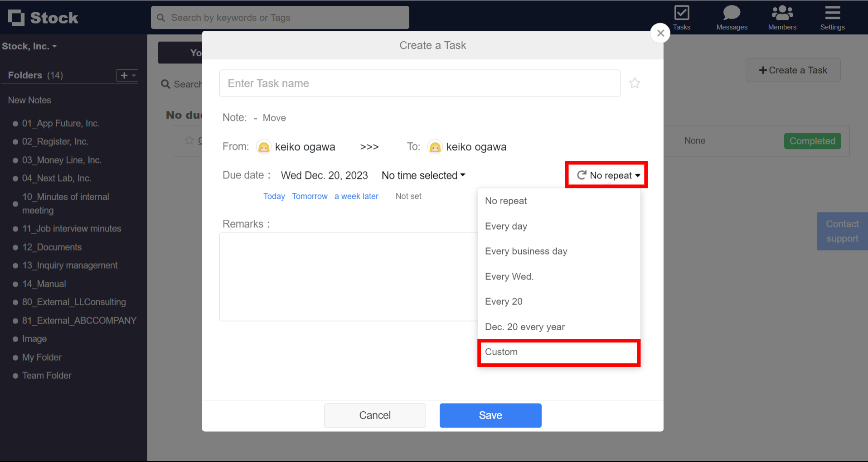868x462 pixels.
Task: Click keiko ogawa's avatar in From field
Action: tap(263, 146)
